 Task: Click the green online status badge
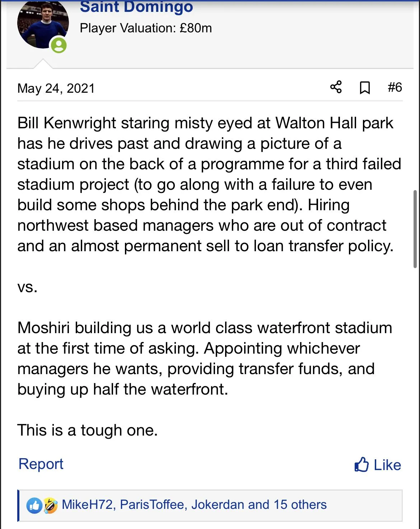59,45
